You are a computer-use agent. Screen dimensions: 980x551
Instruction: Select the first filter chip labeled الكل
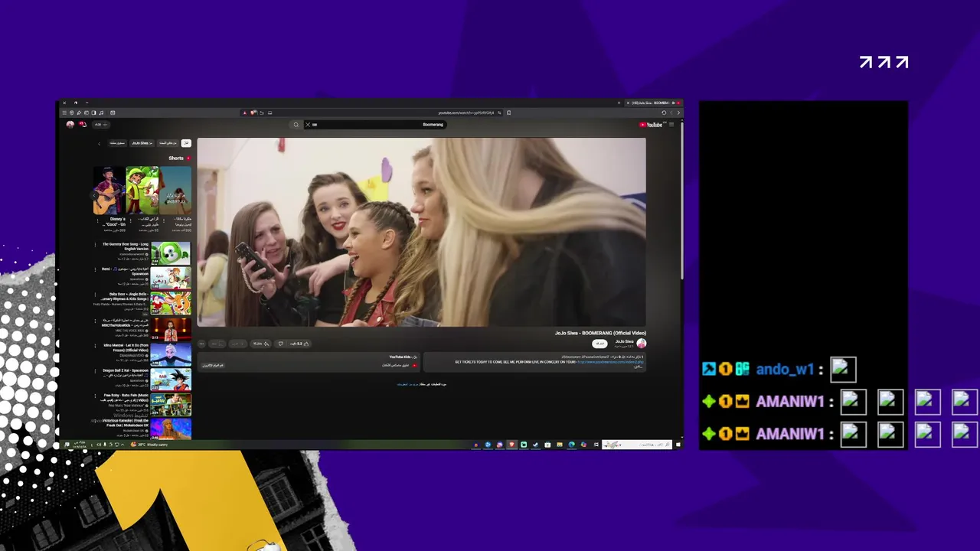pos(186,143)
